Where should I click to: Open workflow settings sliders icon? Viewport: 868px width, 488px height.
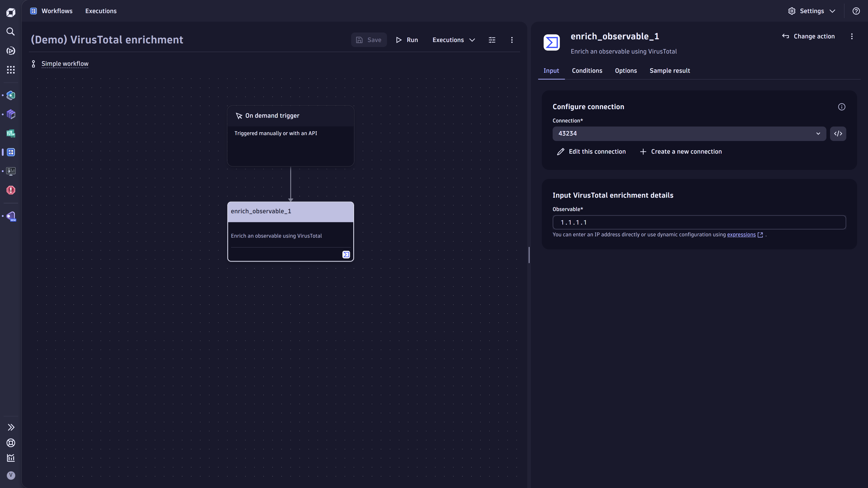(492, 40)
